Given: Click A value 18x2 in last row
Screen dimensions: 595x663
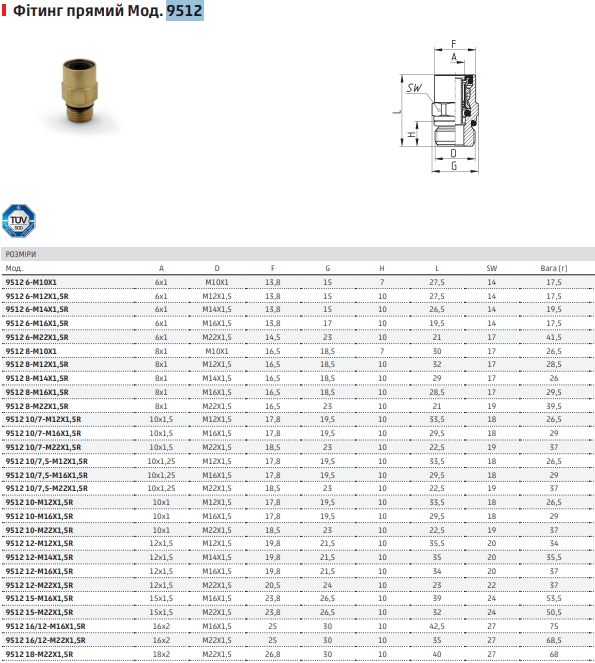Looking at the screenshot, I should point(161,654).
